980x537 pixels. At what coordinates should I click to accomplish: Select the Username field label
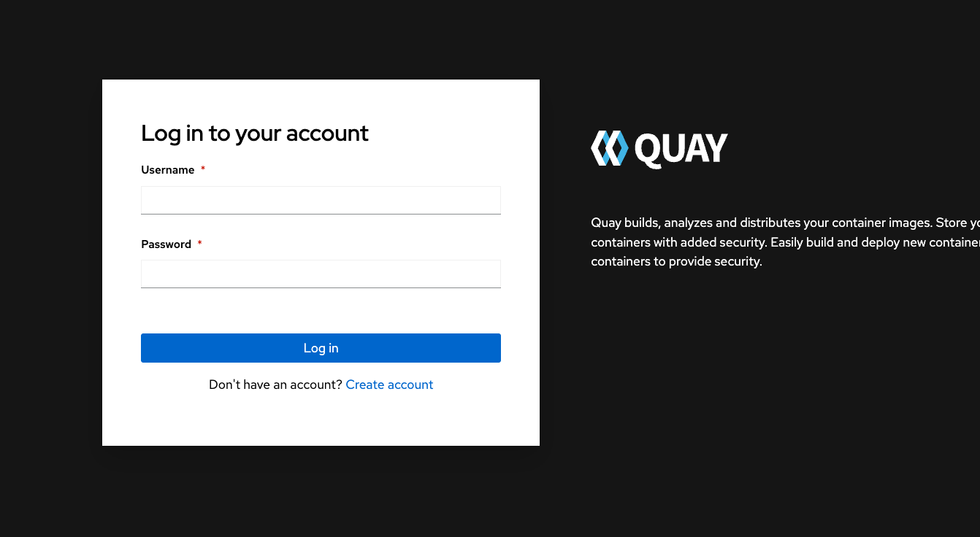167,170
